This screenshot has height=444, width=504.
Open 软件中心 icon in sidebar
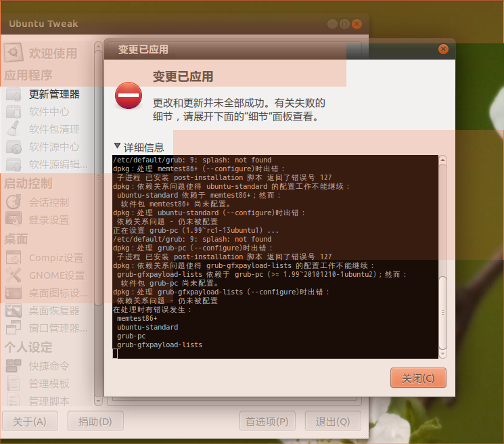[x=14, y=112]
